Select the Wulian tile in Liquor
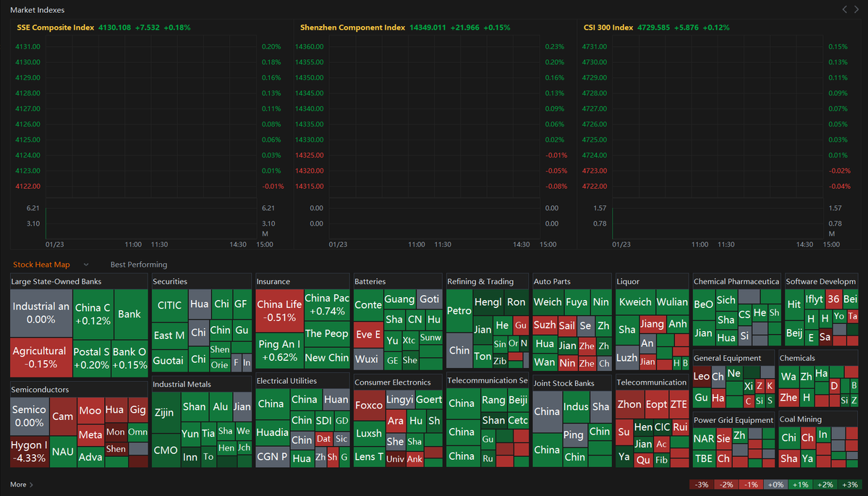 coord(673,302)
